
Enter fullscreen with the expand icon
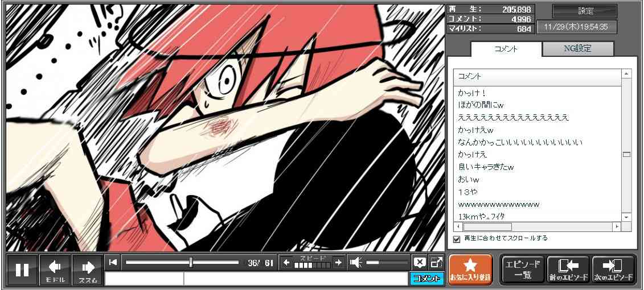[x=436, y=262]
